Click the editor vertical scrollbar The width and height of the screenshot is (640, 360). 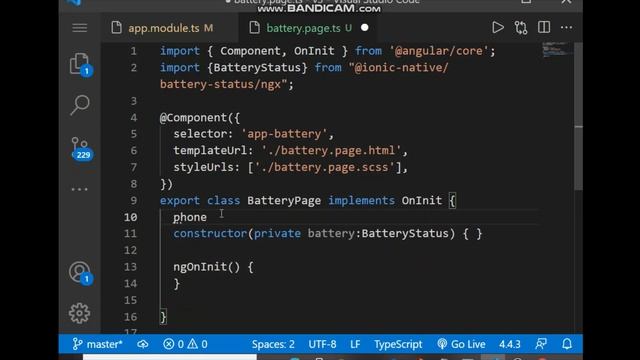[578, 116]
